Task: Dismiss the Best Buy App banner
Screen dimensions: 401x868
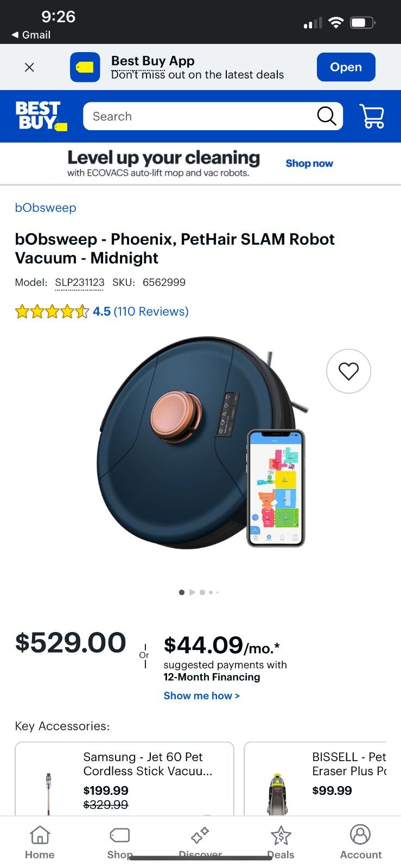Action: (29, 67)
